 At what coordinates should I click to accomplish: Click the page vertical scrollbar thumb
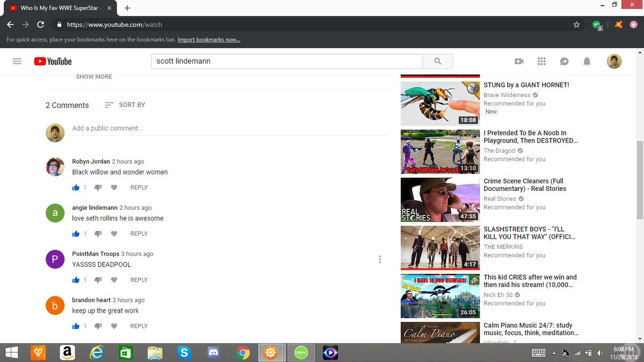coord(639,180)
